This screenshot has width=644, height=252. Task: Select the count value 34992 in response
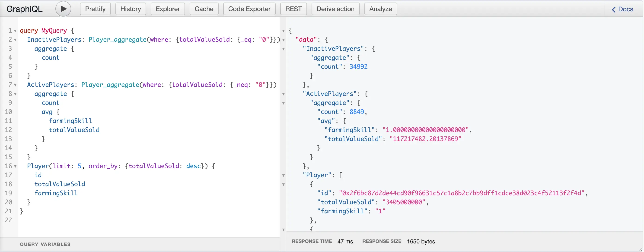[x=358, y=67]
